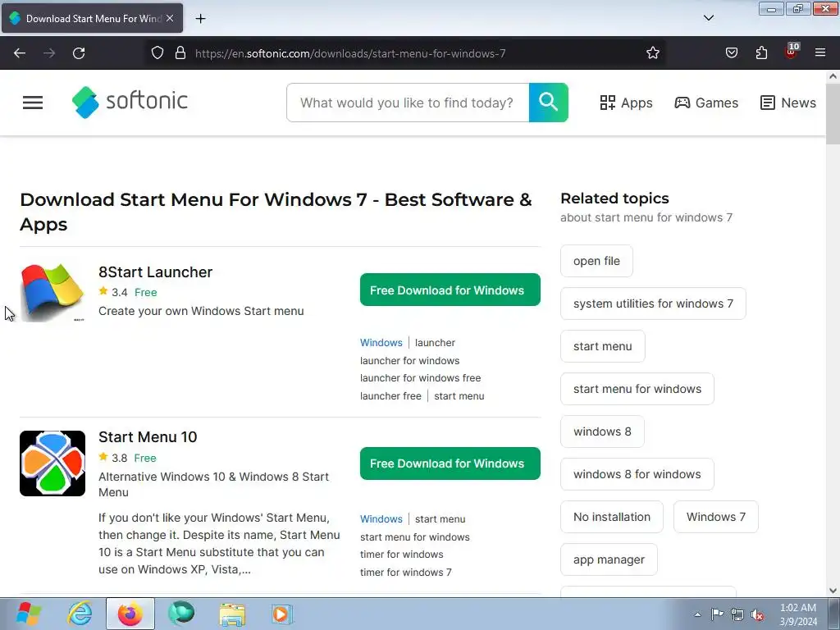Image resolution: width=840 pixels, height=630 pixels.
Task: Open the Softonic hamburger menu
Action: point(33,103)
